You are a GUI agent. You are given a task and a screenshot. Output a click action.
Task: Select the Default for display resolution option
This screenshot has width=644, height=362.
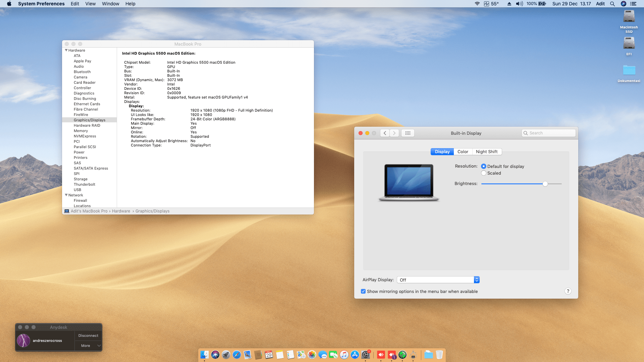(484, 166)
